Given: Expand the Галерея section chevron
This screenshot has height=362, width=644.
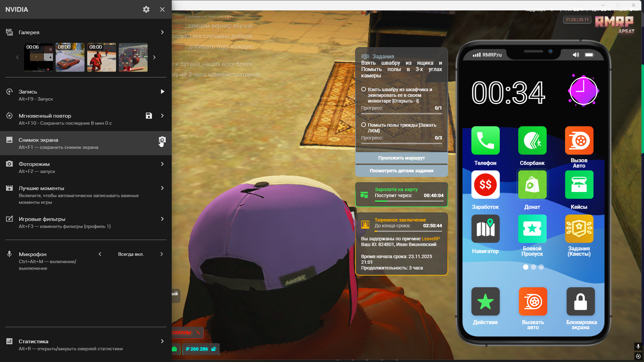Looking at the screenshot, I should point(162,32).
